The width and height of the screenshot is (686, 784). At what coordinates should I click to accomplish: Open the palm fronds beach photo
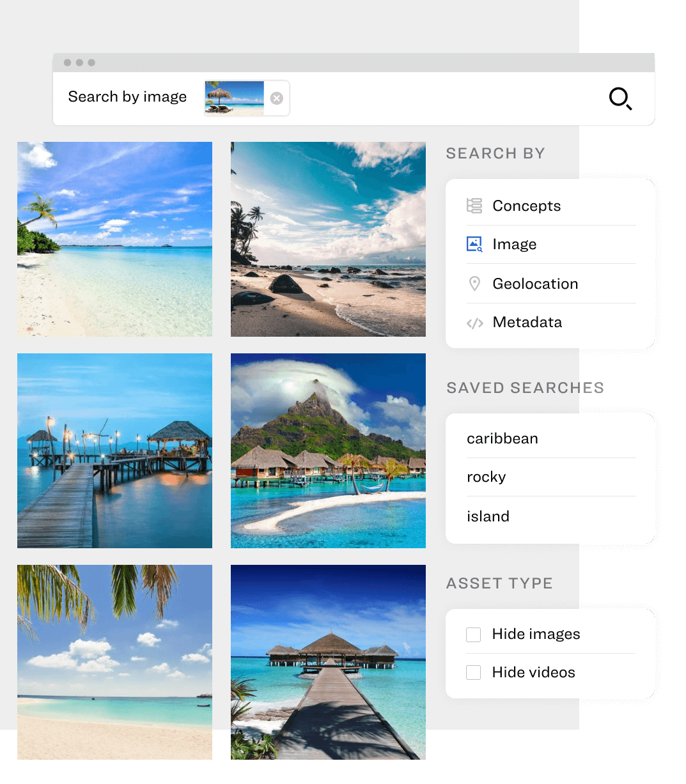(114, 662)
